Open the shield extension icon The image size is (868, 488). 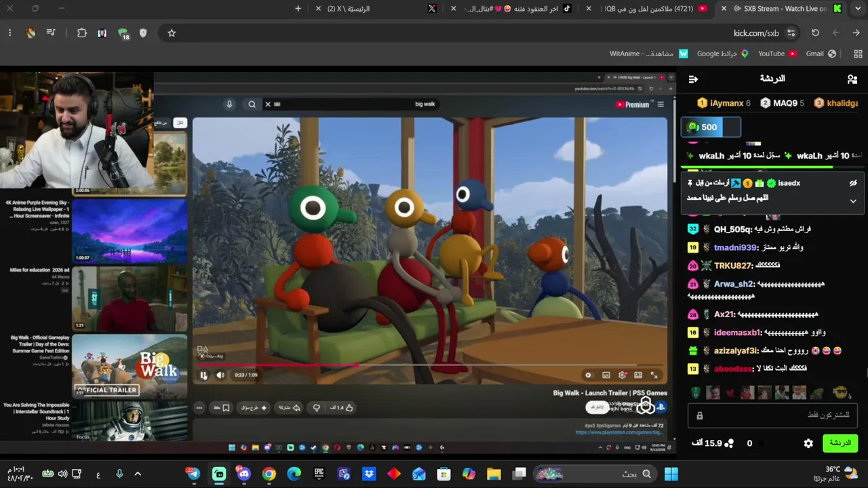point(143,33)
